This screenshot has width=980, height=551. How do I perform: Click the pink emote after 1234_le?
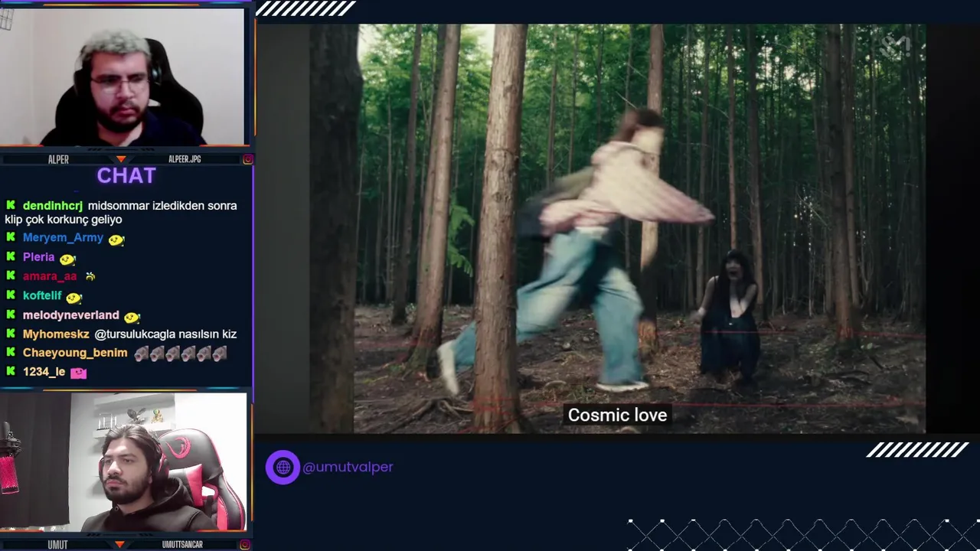(78, 373)
